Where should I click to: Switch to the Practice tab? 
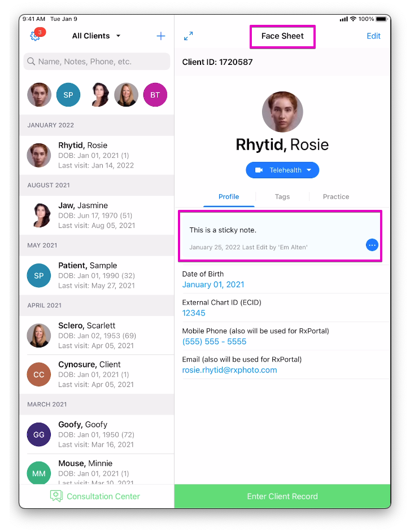pos(336,197)
